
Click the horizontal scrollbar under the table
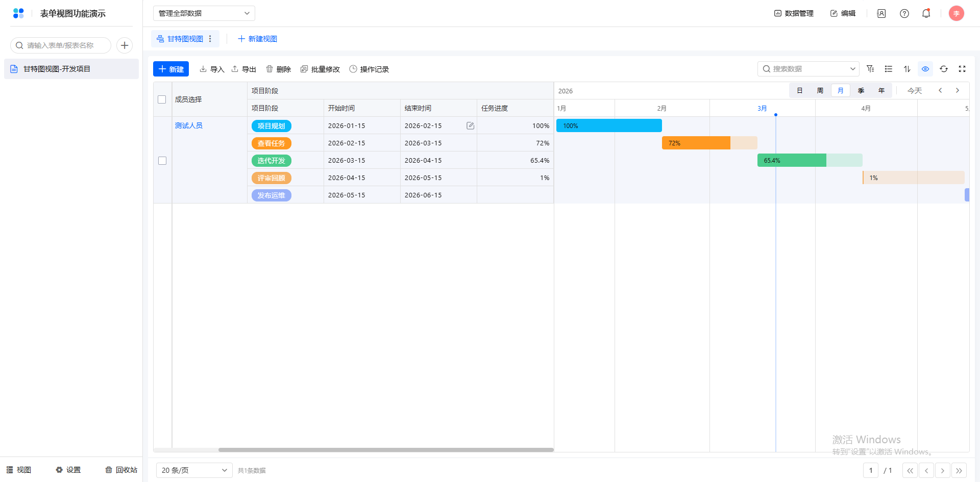[x=385, y=450]
